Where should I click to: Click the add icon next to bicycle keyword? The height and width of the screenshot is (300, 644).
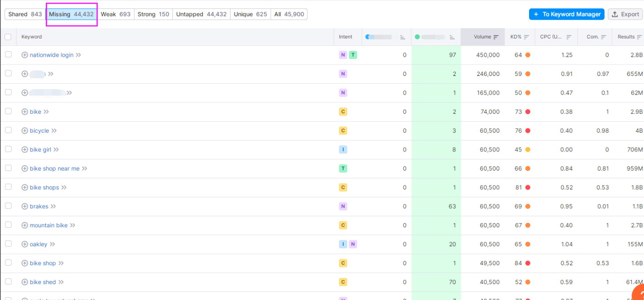click(x=25, y=131)
